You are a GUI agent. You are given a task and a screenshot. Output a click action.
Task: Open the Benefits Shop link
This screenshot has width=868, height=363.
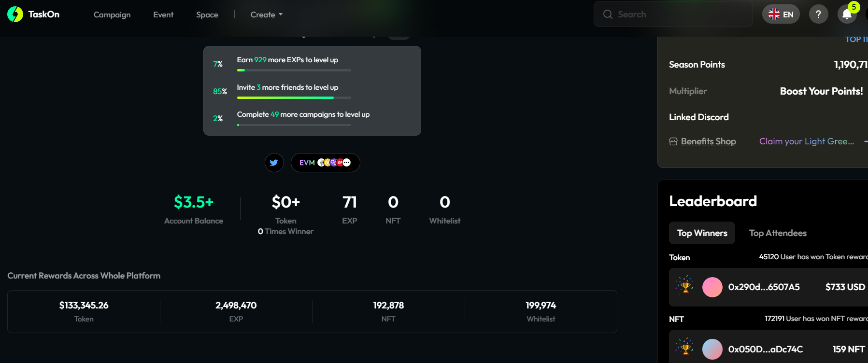[708, 141]
